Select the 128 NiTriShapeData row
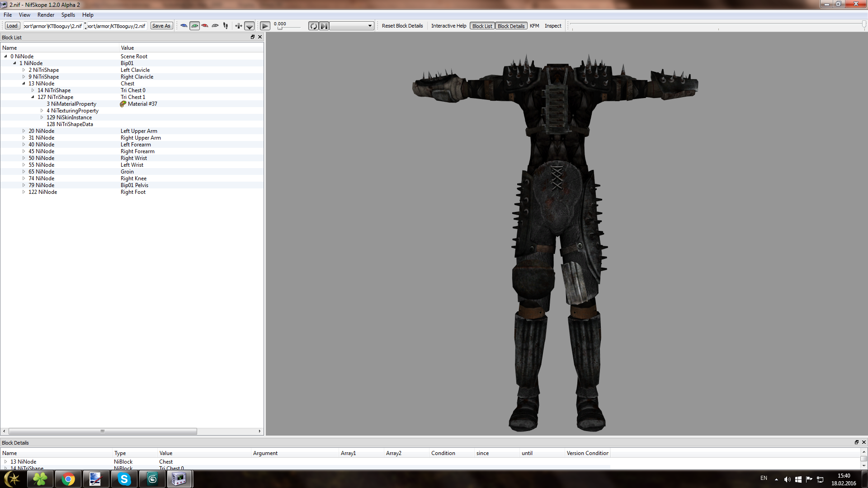 pos(132,124)
